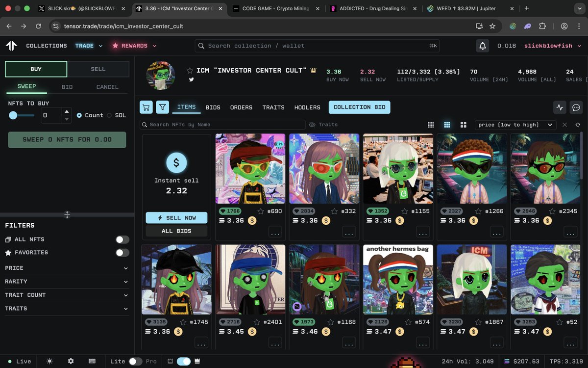The width and height of the screenshot is (588, 368).
Task: Open the CANCEL sub-tab
Action: click(107, 87)
